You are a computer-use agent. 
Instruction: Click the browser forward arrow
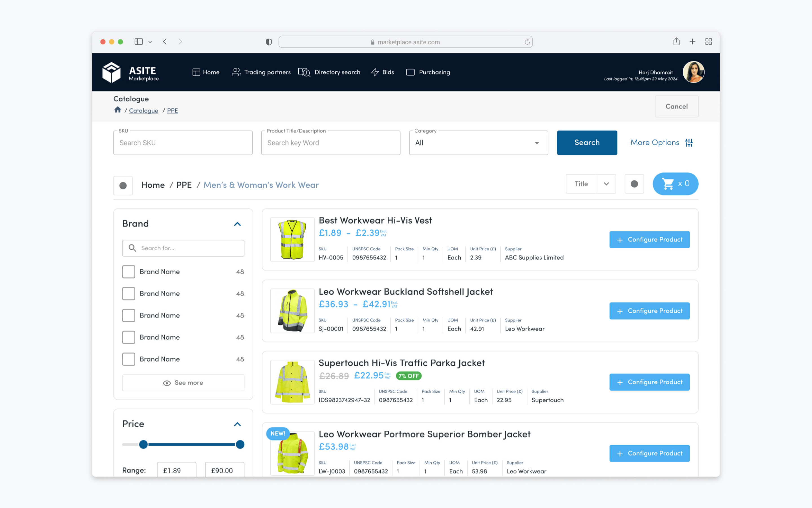click(x=180, y=42)
